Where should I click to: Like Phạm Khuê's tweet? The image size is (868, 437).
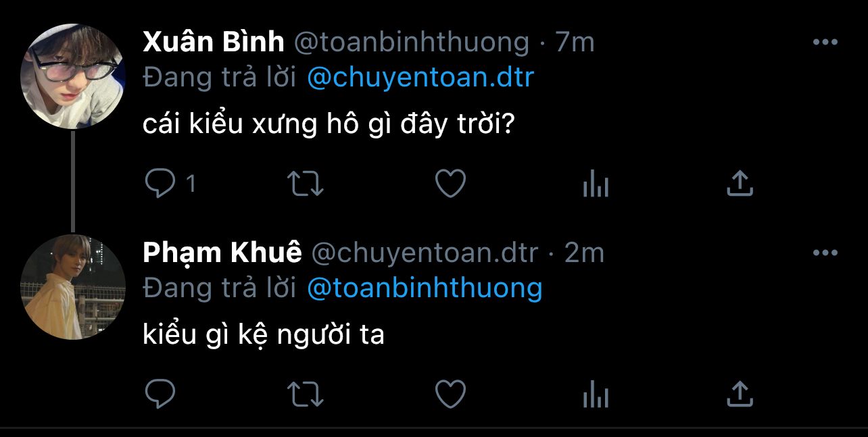450,394
